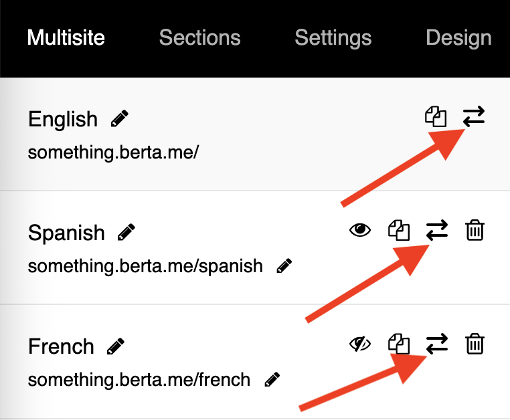Hide the Spanish site with eye icon
Viewport: 510px width, 420px height.
[x=361, y=231]
